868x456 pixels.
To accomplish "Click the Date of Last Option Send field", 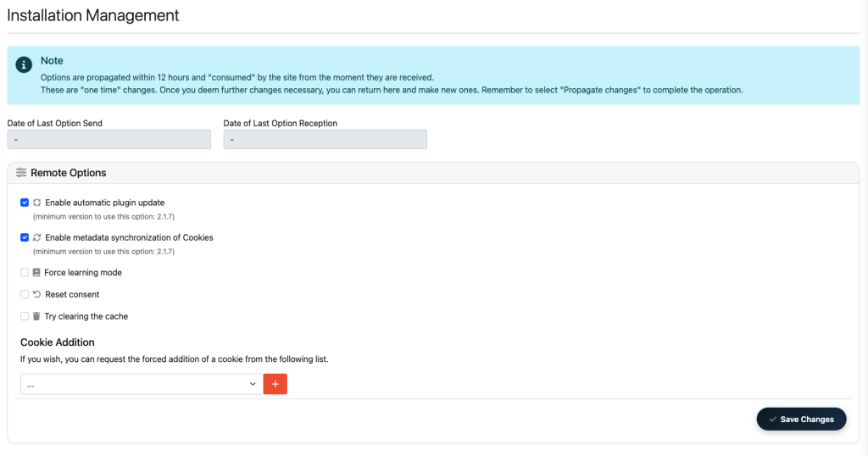I will 108,140.
